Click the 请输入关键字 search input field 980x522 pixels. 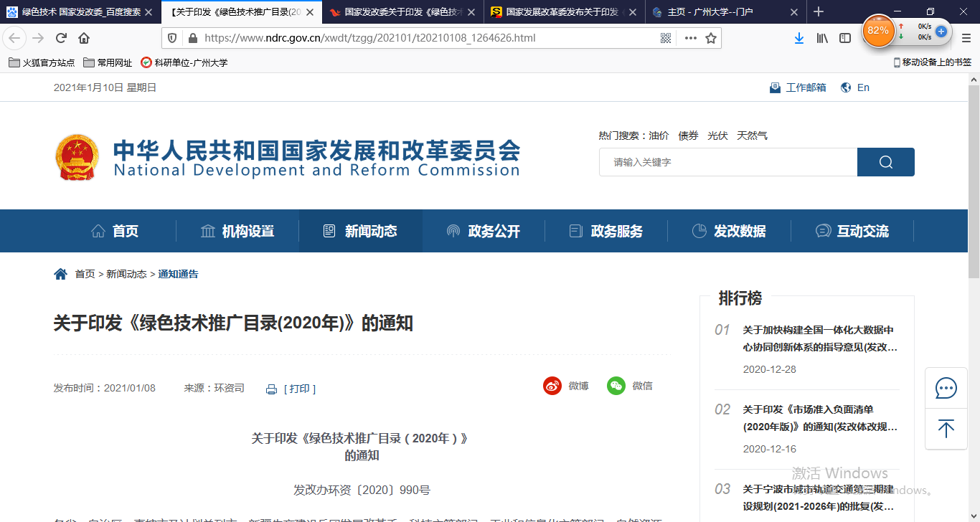[x=727, y=162]
